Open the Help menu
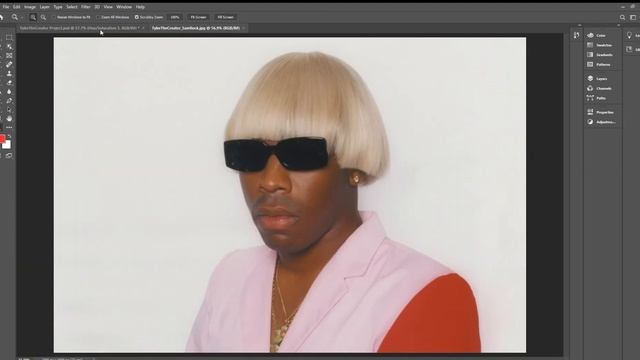Screen dimensions: 640x360 (140, 7)
